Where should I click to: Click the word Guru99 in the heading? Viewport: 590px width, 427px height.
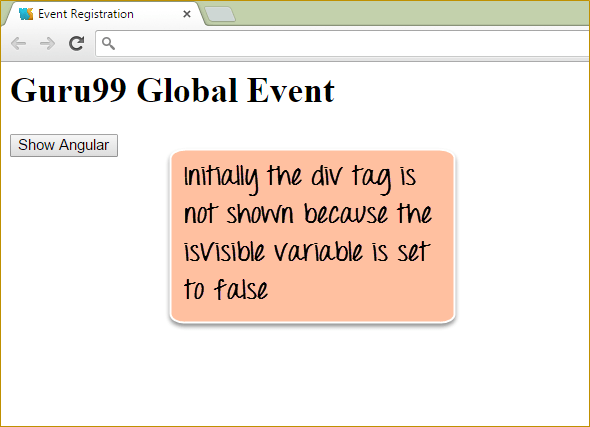click(68, 90)
